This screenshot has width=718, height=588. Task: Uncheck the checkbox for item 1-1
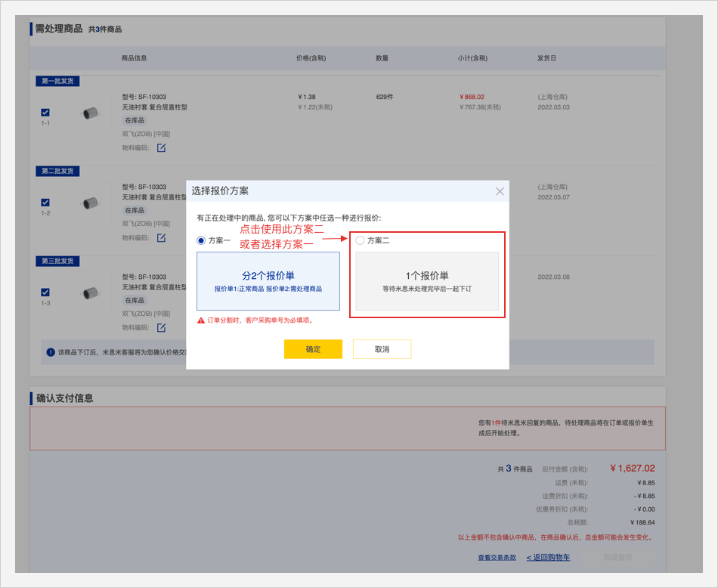45,113
